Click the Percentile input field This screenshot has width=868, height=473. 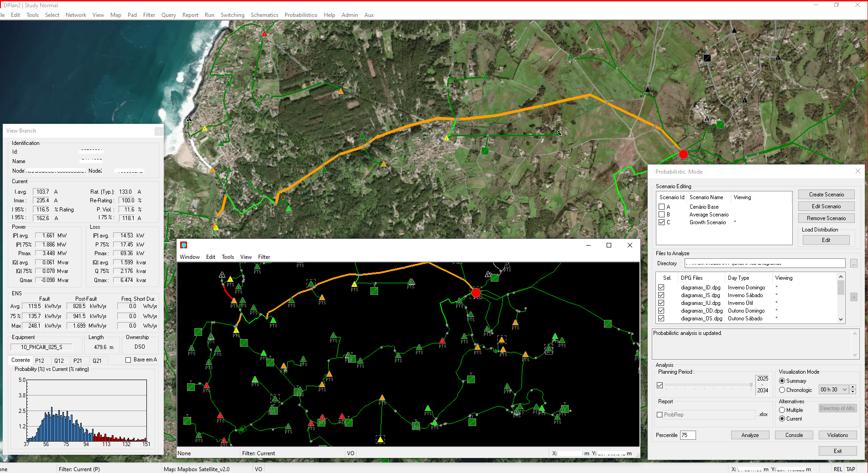click(687, 435)
